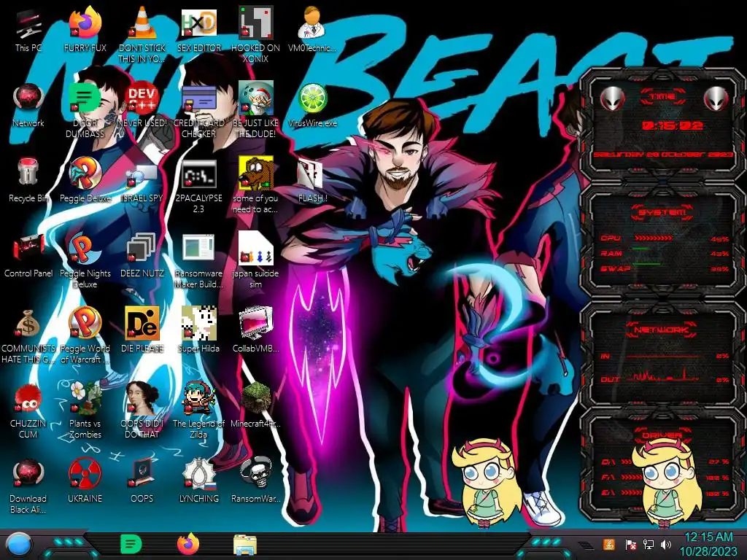Select the some of you need to ac... icon
Screen dimensions: 747x560
(256, 174)
